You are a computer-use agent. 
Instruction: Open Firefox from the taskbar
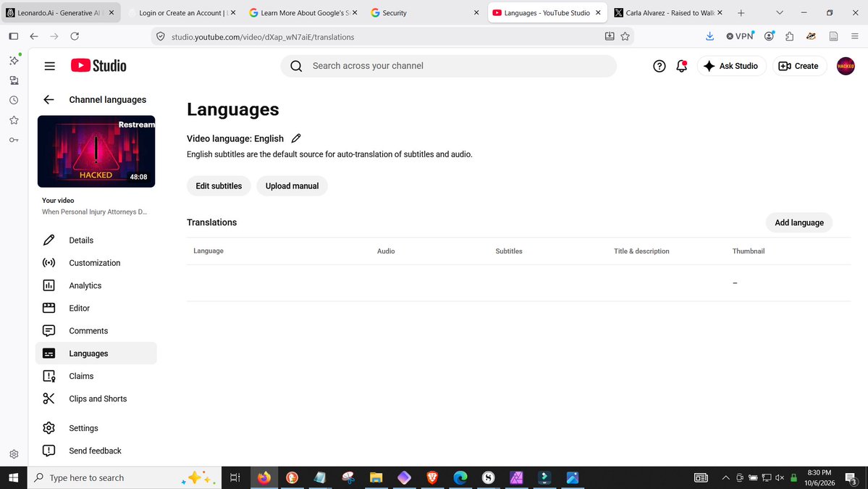tap(264, 477)
